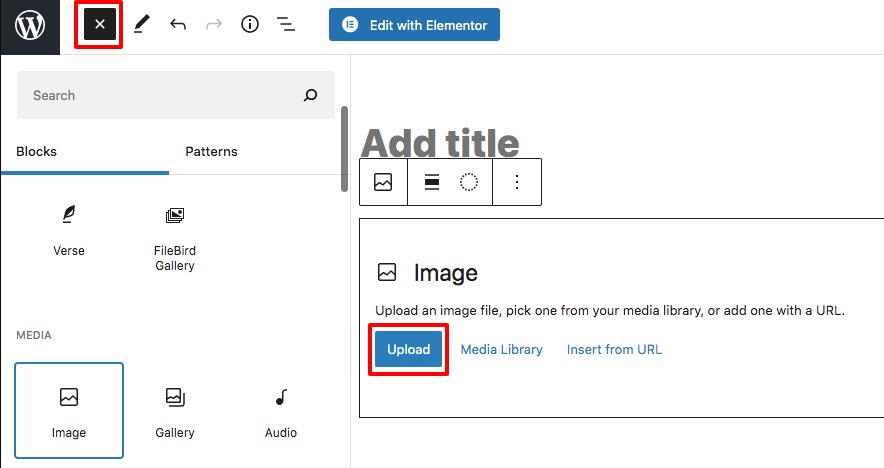Open the List View outline

click(x=286, y=24)
